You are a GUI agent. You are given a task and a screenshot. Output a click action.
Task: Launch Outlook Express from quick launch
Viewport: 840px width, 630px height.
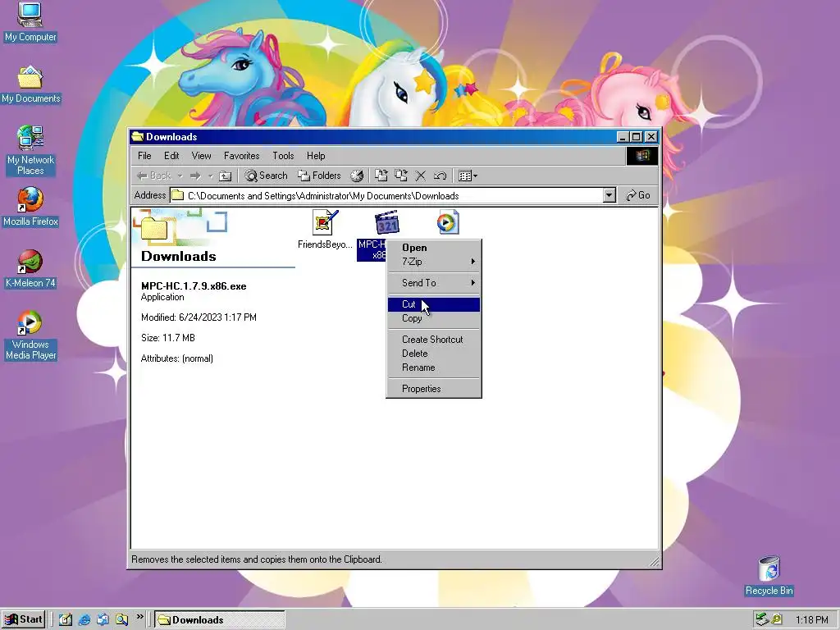tap(103, 620)
